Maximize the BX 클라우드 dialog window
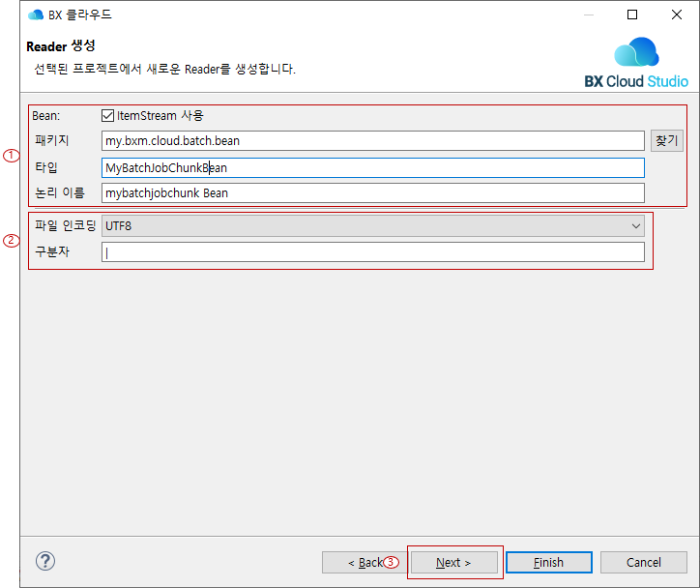This screenshot has height=588, width=700. (x=632, y=15)
